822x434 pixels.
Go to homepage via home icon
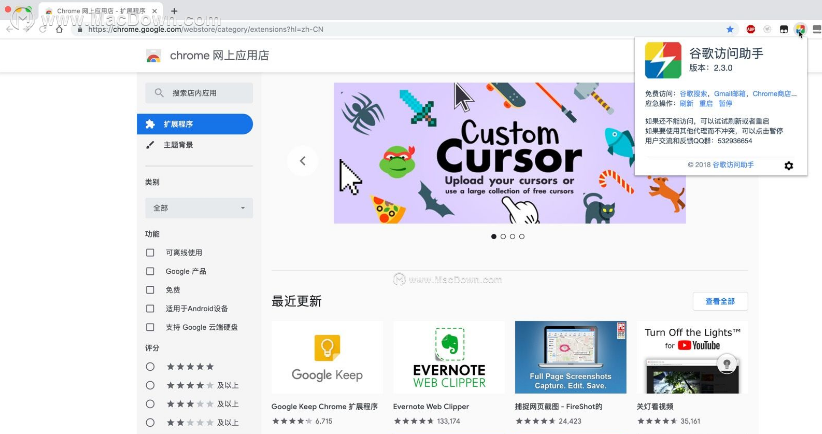tap(59, 29)
